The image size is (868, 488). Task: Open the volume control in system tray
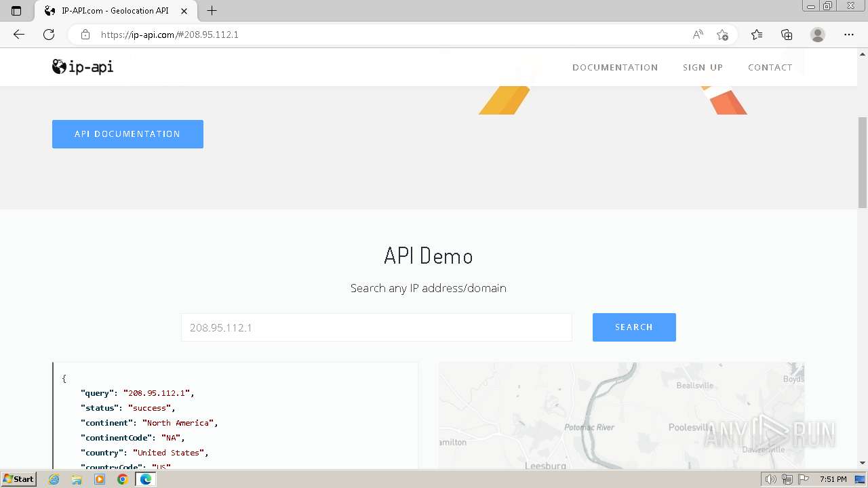tap(771, 479)
